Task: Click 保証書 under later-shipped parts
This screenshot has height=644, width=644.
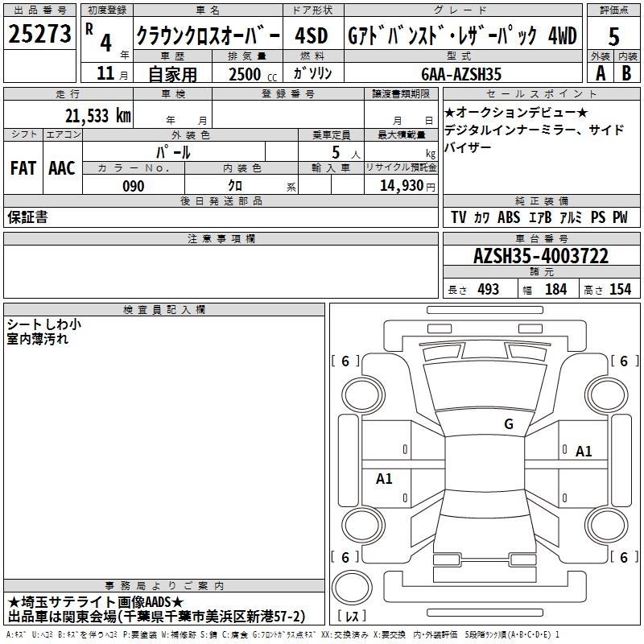Action: coord(27,217)
